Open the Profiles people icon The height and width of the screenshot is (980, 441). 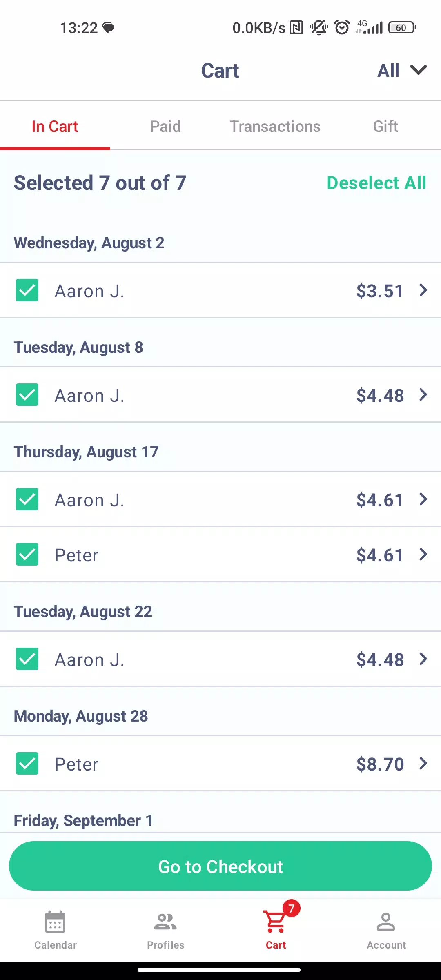(x=165, y=922)
